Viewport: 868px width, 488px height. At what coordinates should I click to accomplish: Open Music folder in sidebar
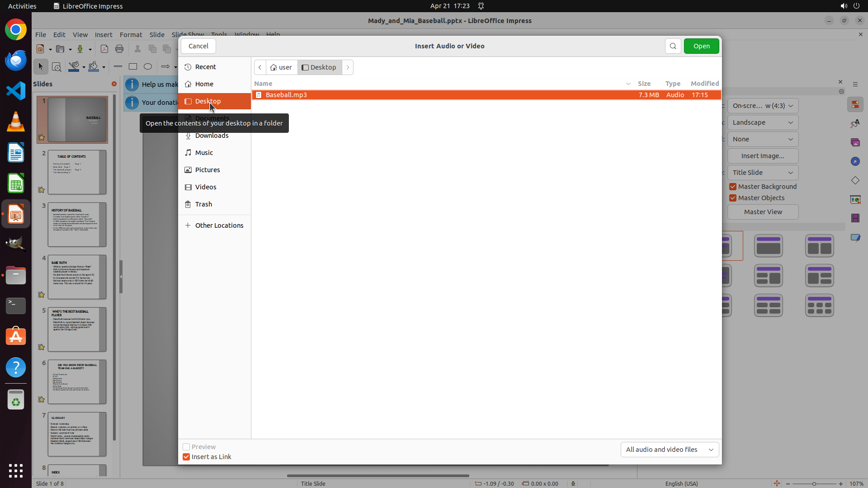[x=204, y=153]
